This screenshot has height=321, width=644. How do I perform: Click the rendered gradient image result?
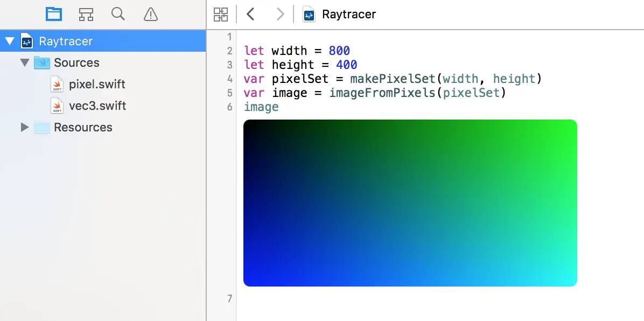point(410,202)
